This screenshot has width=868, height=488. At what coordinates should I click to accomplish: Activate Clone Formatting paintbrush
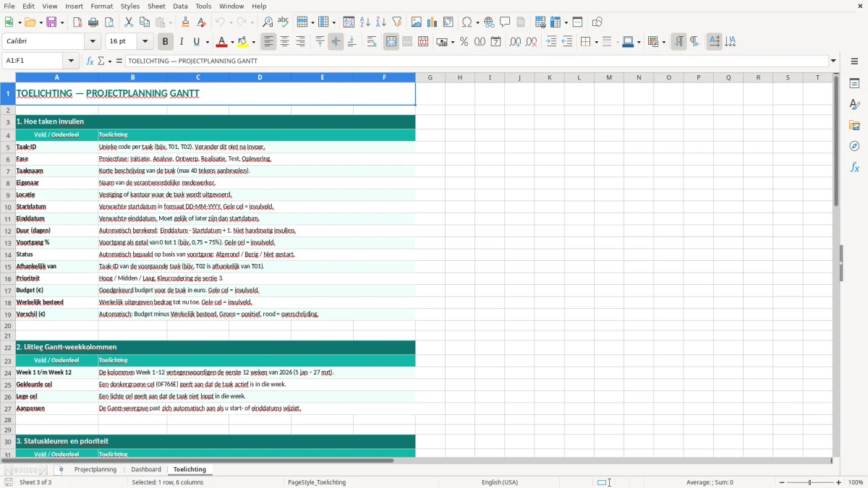[x=186, y=22]
